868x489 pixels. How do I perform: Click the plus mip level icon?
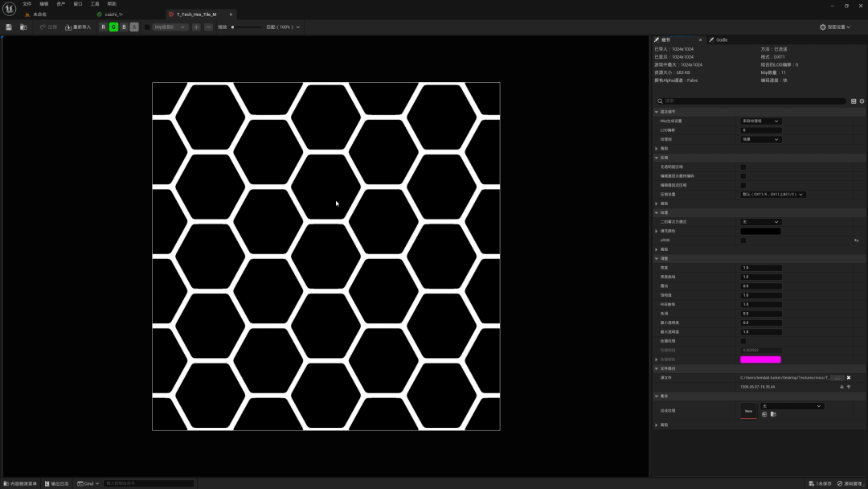point(196,27)
